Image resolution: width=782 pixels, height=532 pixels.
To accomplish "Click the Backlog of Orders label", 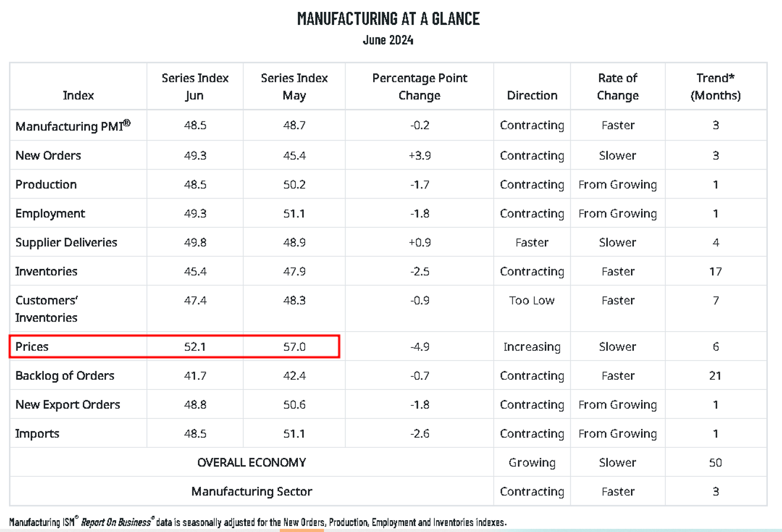I will tap(65, 376).
